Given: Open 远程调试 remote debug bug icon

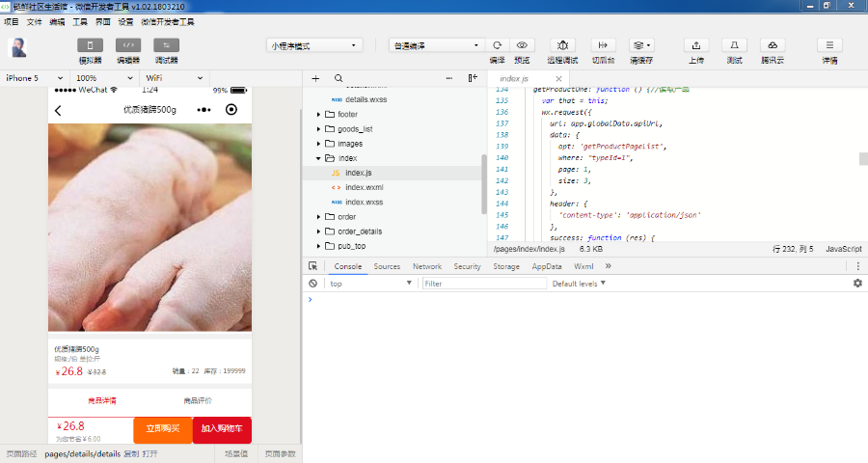Looking at the screenshot, I should (563, 45).
